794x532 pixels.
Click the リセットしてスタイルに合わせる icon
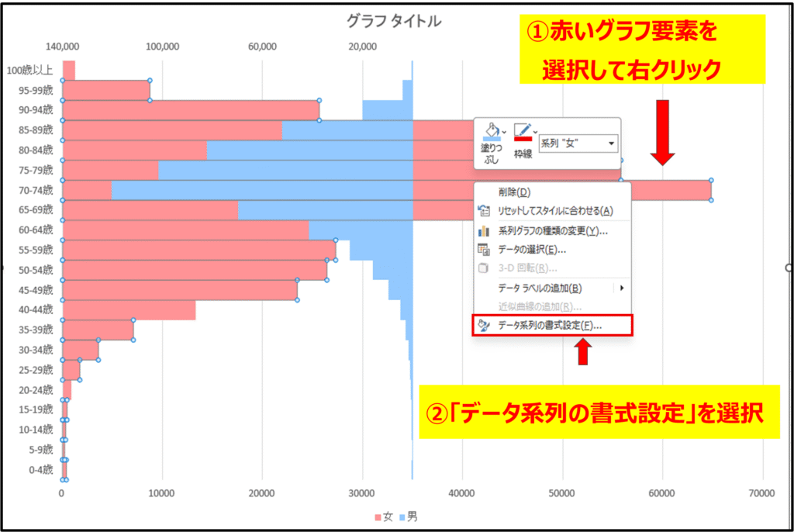[485, 210]
